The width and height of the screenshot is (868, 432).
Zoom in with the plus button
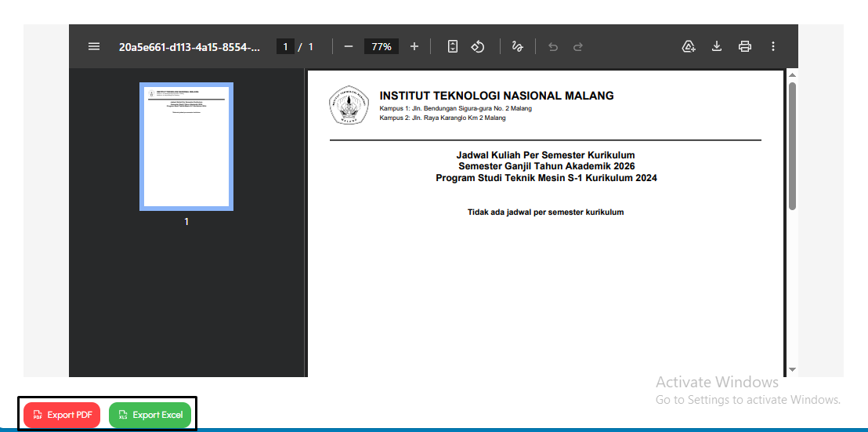pyautogui.click(x=414, y=46)
